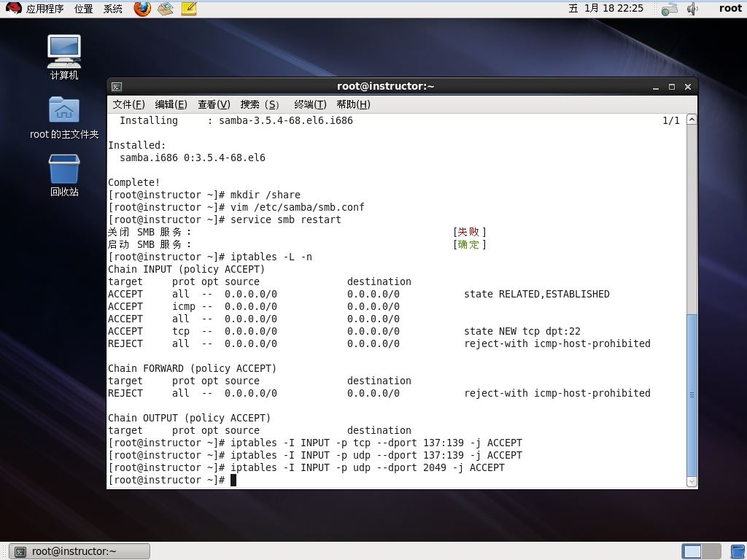Click 'service smb restart' command text
The image size is (747, 560).
[x=286, y=219]
